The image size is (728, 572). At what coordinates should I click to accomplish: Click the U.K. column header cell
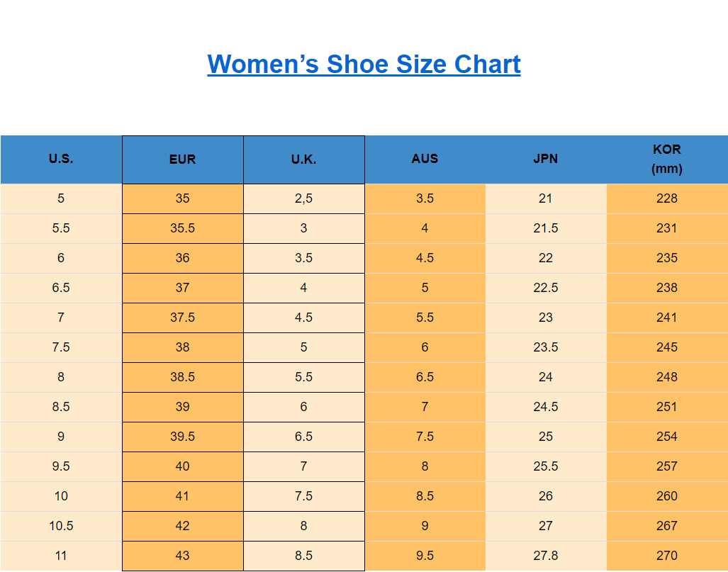[303, 159]
